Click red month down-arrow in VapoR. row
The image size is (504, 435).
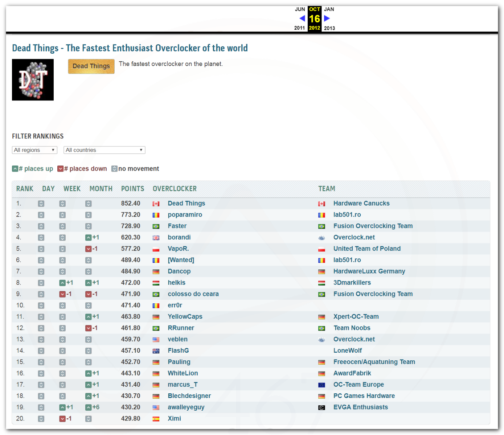89,249
